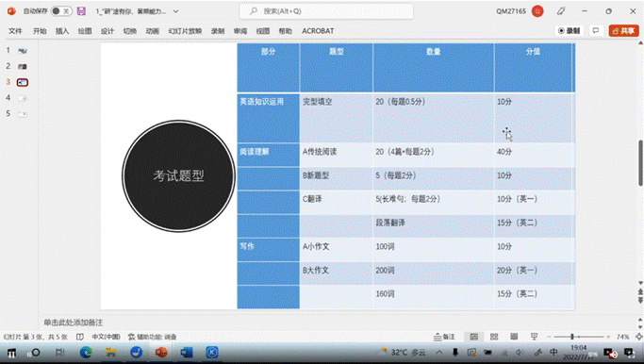
Task: Click the pen/coming-soon icon near account
Action: (561, 11)
